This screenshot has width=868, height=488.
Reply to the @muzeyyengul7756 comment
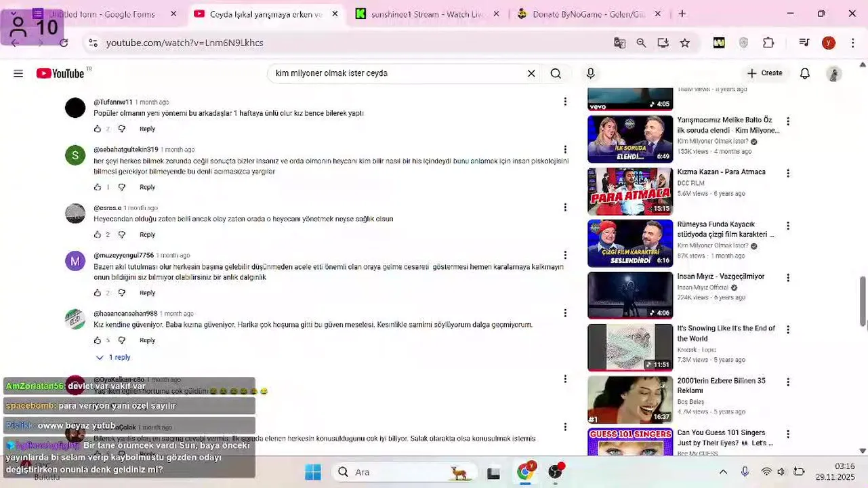(x=147, y=293)
